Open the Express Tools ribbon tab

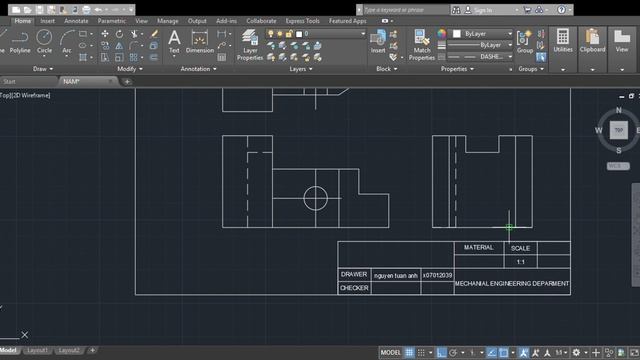302,21
